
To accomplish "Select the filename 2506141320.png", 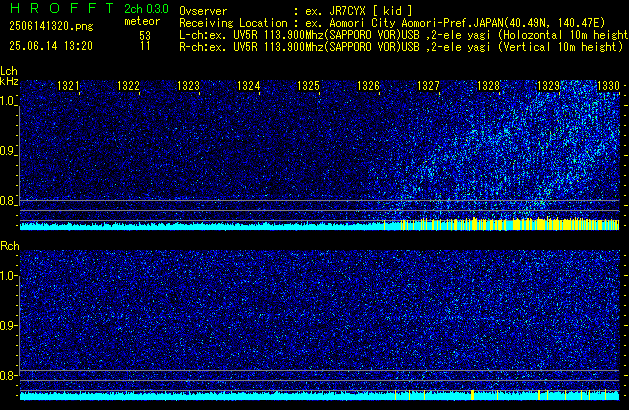I will pyautogui.click(x=51, y=26).
